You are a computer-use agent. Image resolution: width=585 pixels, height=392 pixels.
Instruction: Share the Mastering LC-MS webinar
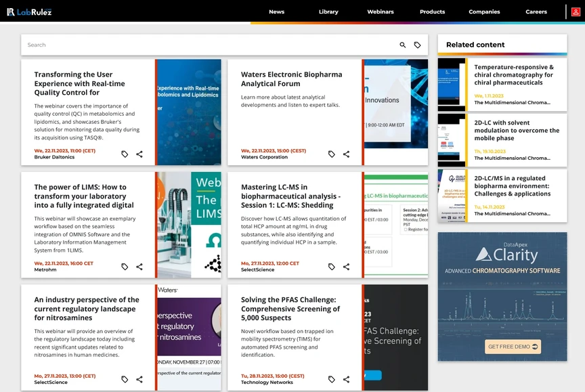(x=346, y=267)
